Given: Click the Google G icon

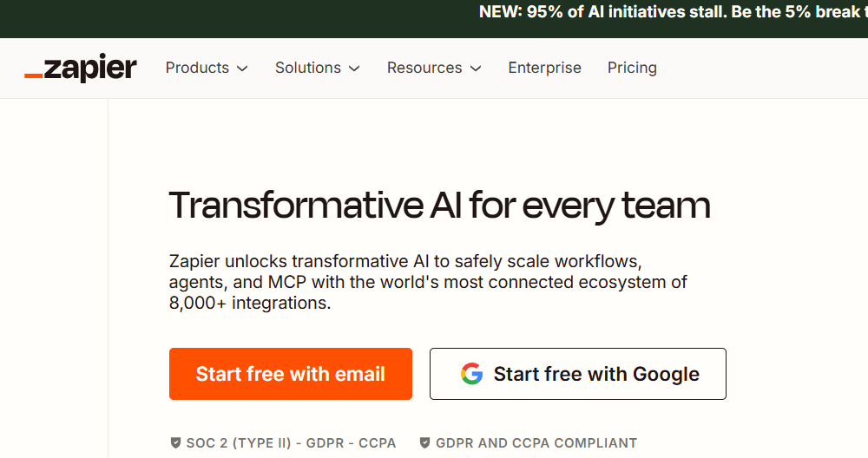Looking at the screenshot, I should [471, 374].
